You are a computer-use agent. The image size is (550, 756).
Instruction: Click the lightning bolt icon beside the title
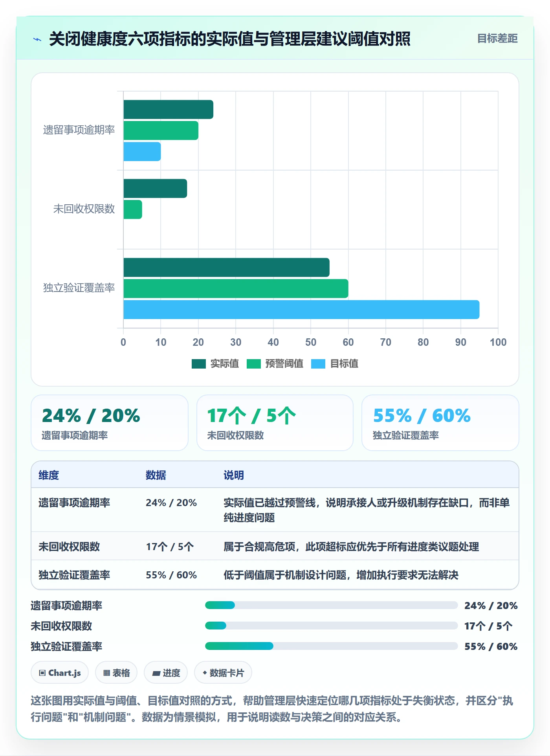pyautogui.click(x=37, y=39)
